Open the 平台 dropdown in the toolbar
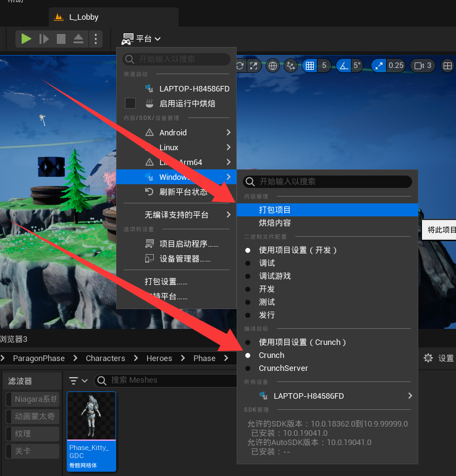 click(141, 39)
